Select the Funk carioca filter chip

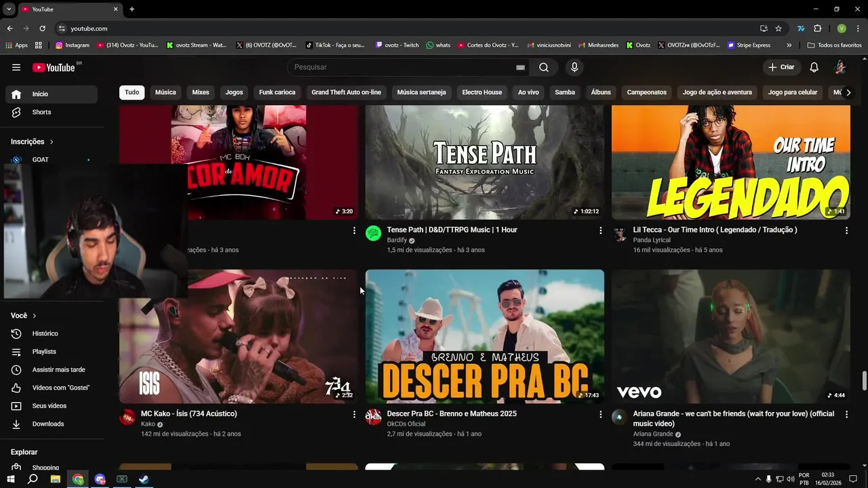(x=277, y=92)
